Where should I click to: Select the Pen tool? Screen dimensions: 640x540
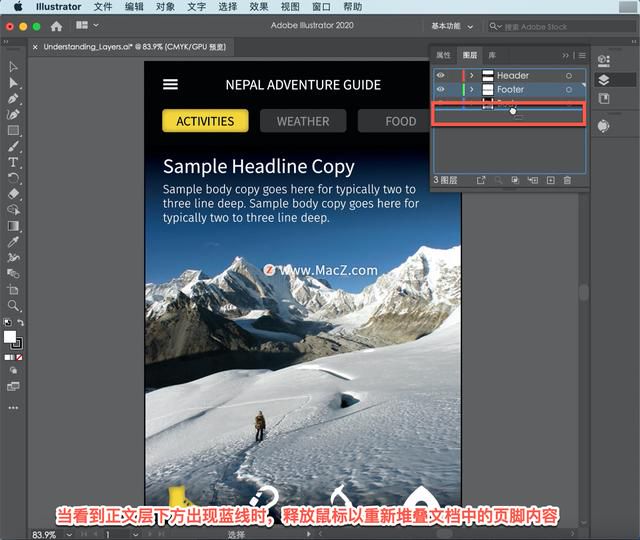coord(13,99)
